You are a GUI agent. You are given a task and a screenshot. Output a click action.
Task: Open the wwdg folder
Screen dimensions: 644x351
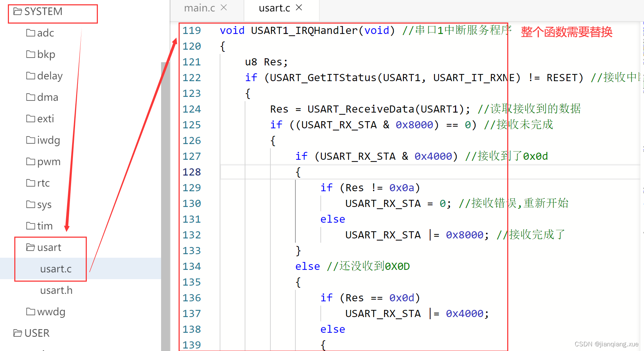pos(46,312)
